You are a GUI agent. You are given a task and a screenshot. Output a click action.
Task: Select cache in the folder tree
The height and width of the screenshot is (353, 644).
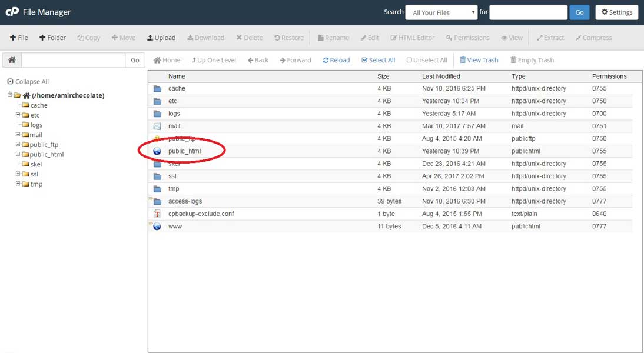[x=39, y=105]
